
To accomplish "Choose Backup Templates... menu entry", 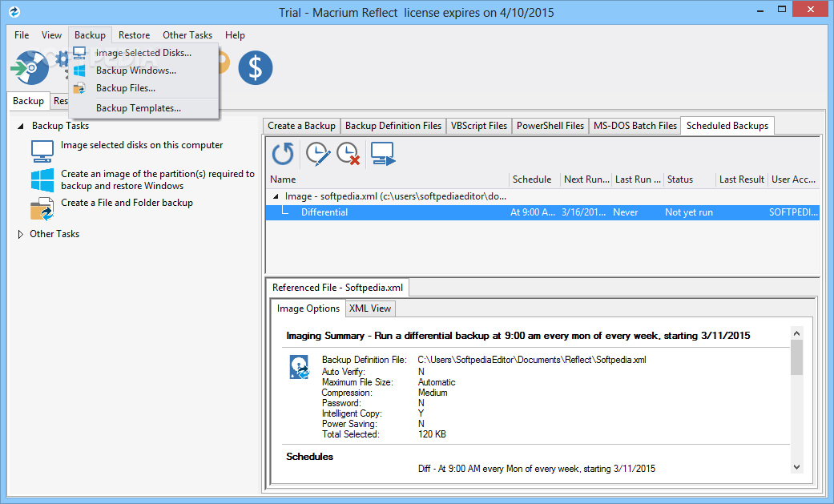I will coord(143,108).
